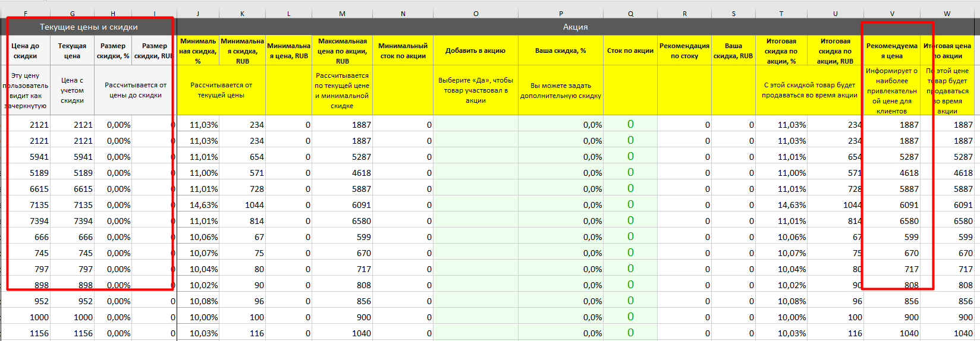Click "Ваша скидка, %" cell in 6615 row
This screenshot has width=980, height=341.
pos(560,189)
